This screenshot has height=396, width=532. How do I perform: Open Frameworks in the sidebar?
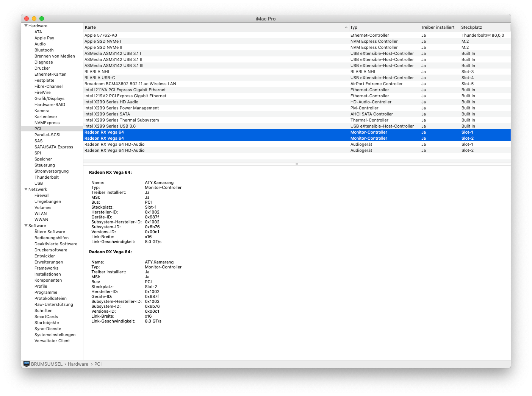point(46,268)
